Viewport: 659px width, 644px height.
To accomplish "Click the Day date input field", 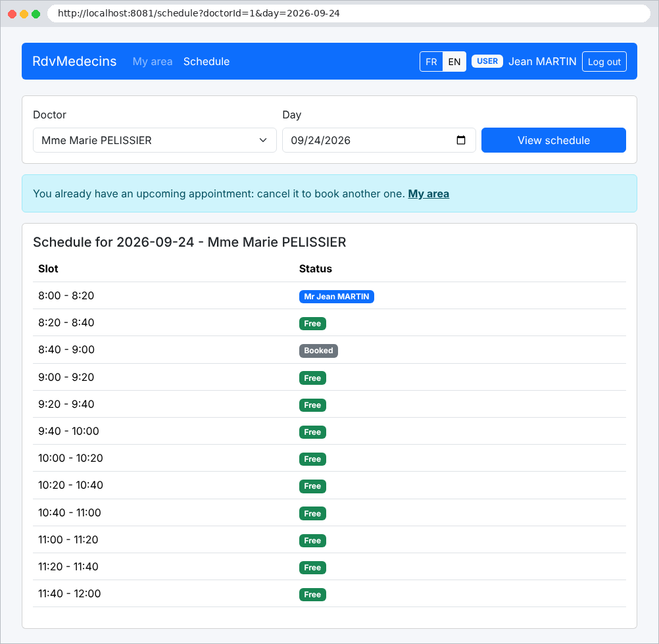I will pyautogui.click(x=379, y=140).
